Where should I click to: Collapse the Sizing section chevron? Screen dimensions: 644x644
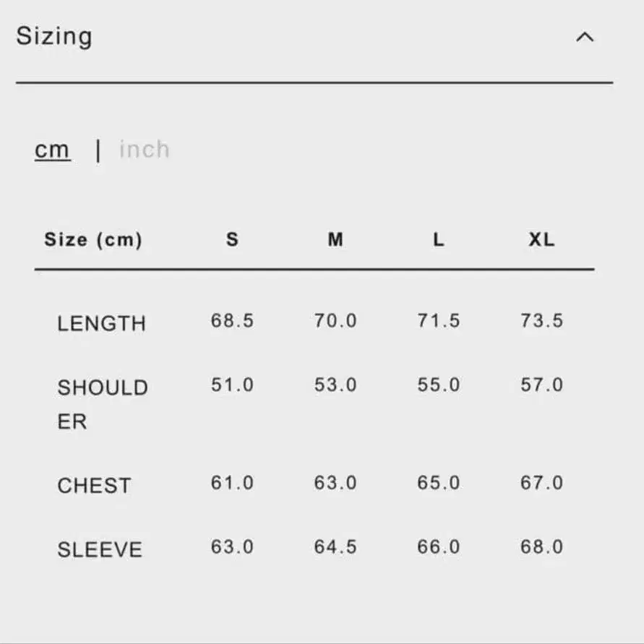tap(584, 38)
